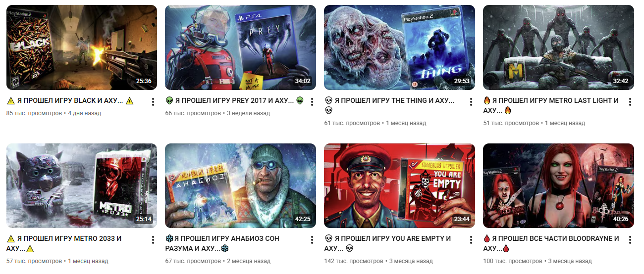
Task: Open the BLACK game video thumbnail
Action: pos(82,47)
